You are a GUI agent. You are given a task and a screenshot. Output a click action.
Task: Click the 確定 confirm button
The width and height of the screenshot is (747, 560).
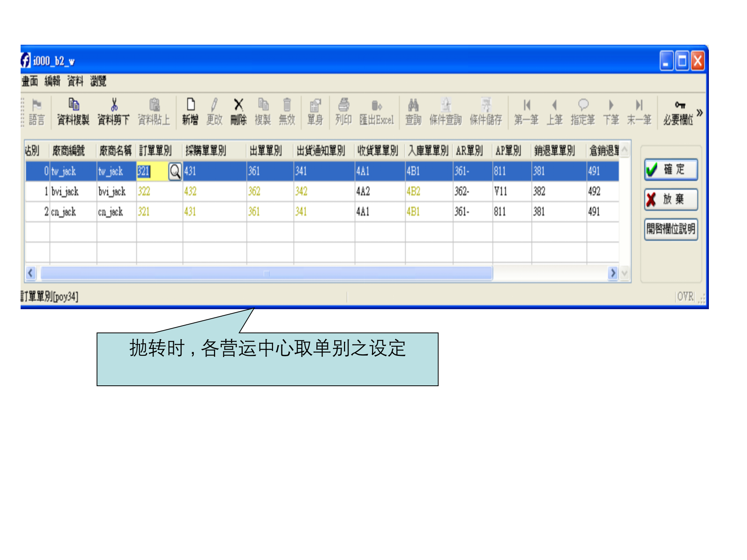(x=670, y=170)
